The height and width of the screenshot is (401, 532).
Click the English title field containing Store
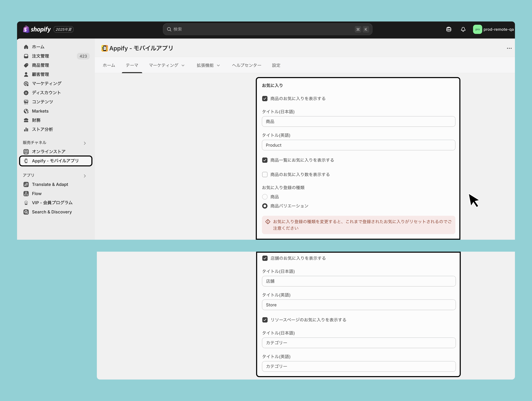359,305
